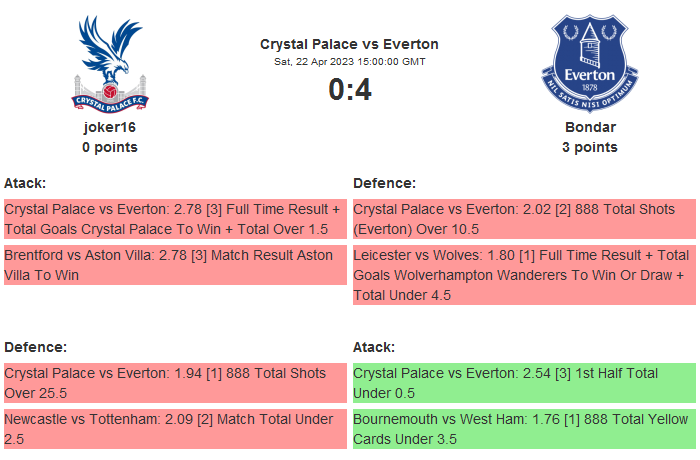Click the Bournemouth vs West Ham yellow cards bet
Image resolution: width=700 pixels, height=460 pixels.
tap(524, 429)
